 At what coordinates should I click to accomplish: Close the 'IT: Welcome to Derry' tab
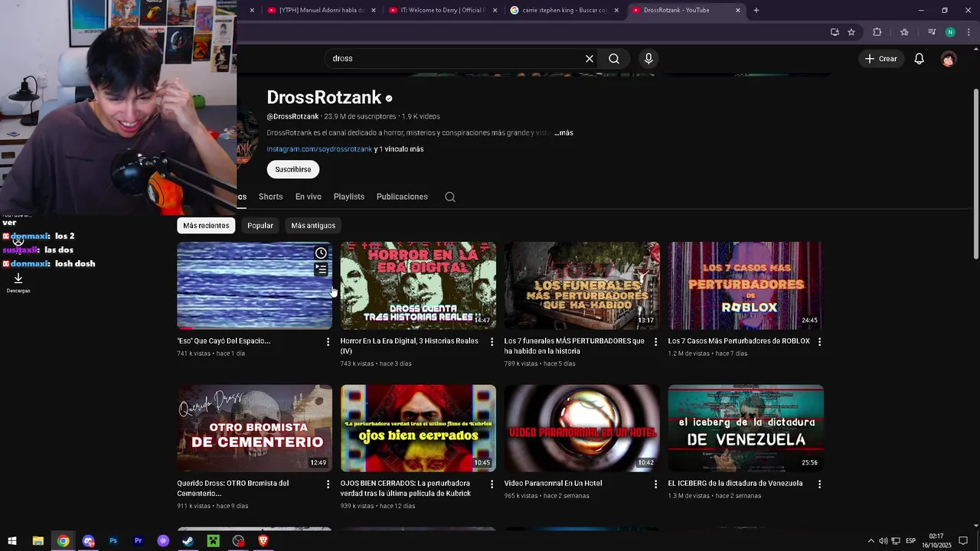point(495,10)
